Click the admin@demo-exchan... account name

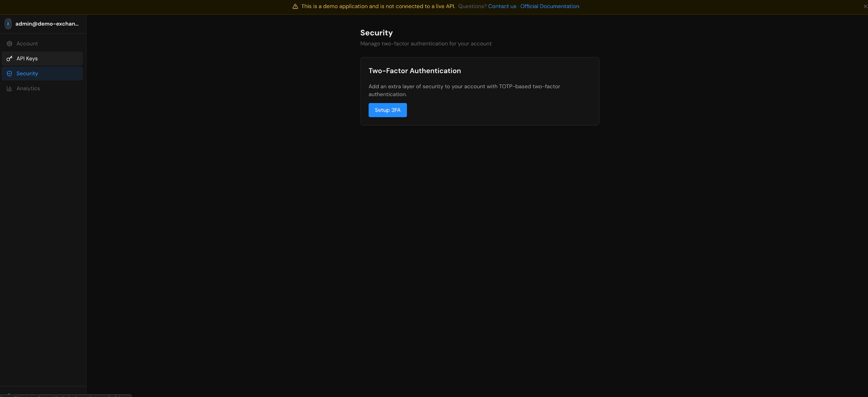click(x=47, y=24)
